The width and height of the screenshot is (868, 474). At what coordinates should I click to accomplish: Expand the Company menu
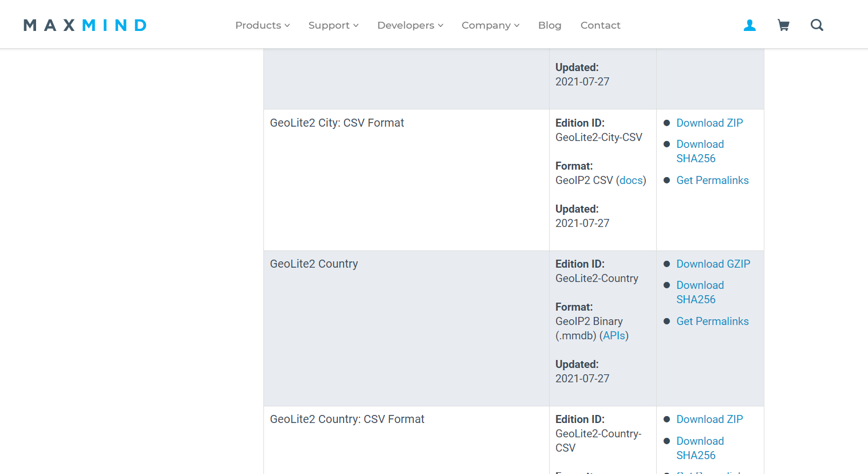(x=491, y=25)
